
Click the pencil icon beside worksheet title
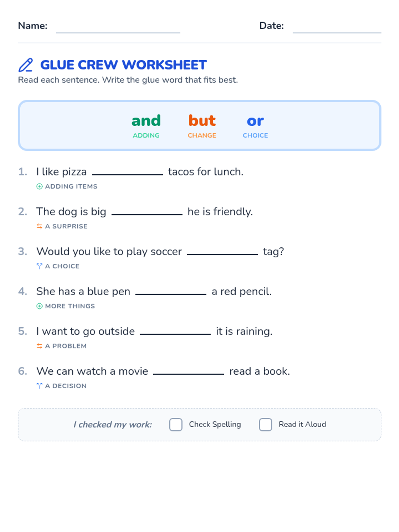[x=26, y=65]
